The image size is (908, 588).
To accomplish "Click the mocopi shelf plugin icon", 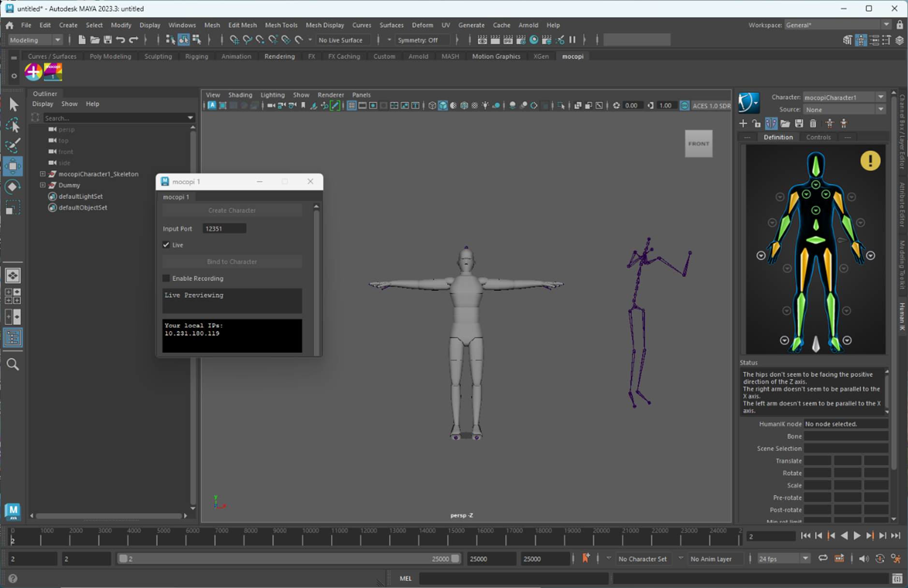I will pos(53,72).
